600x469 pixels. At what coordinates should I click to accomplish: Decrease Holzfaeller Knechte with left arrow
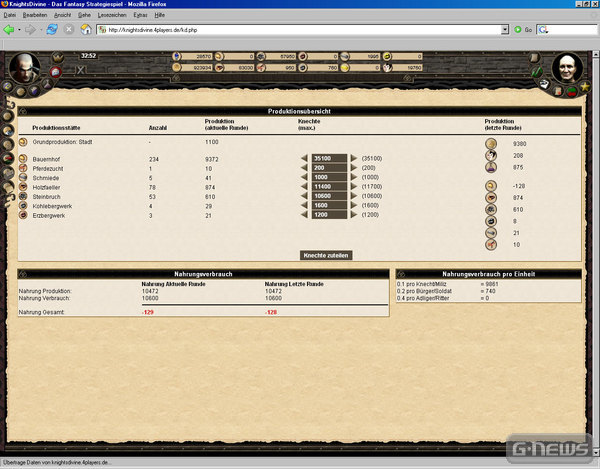(x=304, y=187)
